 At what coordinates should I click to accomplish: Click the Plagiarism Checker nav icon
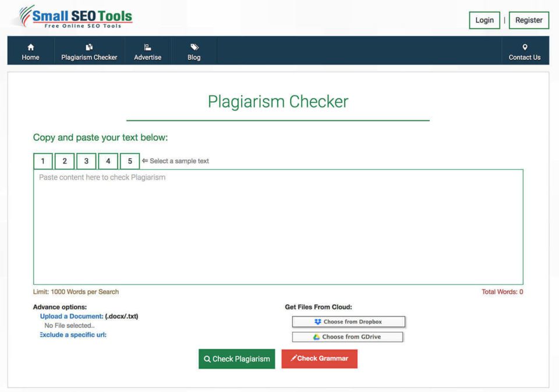pyautogui.click(x=89, y=47)
